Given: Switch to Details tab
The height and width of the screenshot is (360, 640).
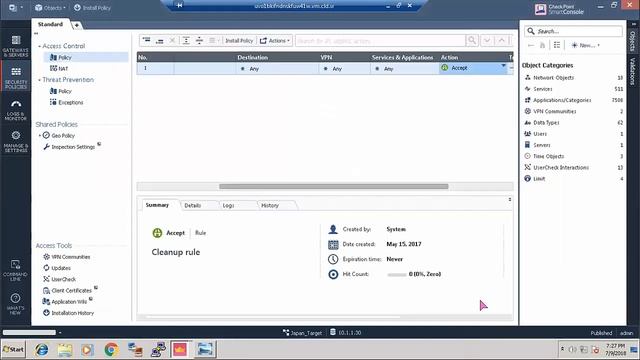Looking at the screenshot, I should 193,205.
